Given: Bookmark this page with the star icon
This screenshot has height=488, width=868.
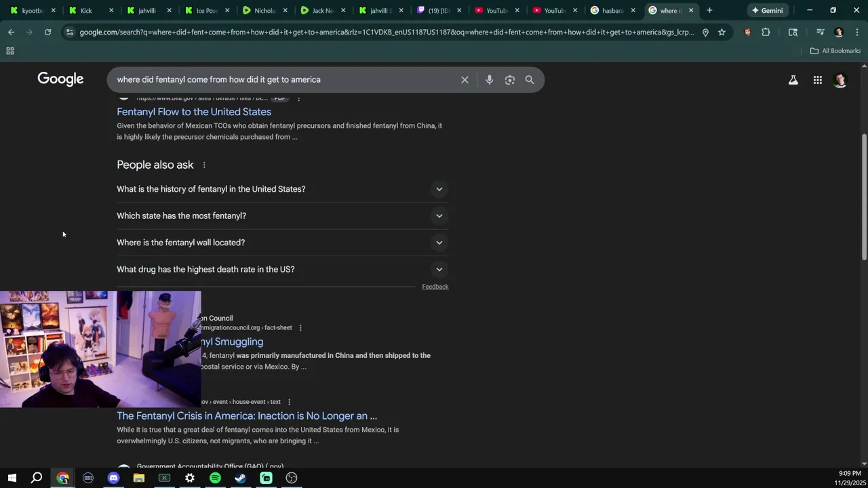Looking at the screenshot, I should pos(722,32).
